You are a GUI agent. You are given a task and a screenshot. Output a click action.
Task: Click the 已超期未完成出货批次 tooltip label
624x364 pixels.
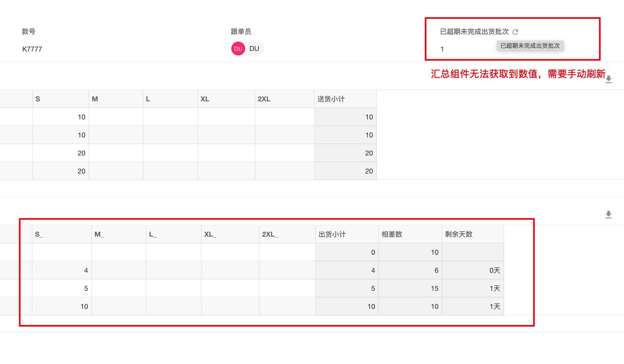(x=530, y=46)
